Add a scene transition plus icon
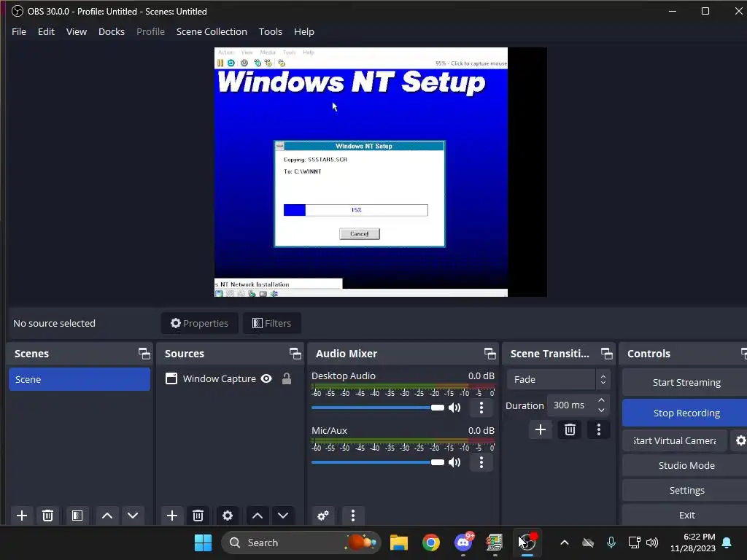The width and height of the screenshot is (747, 560). [x=541, y=430]
